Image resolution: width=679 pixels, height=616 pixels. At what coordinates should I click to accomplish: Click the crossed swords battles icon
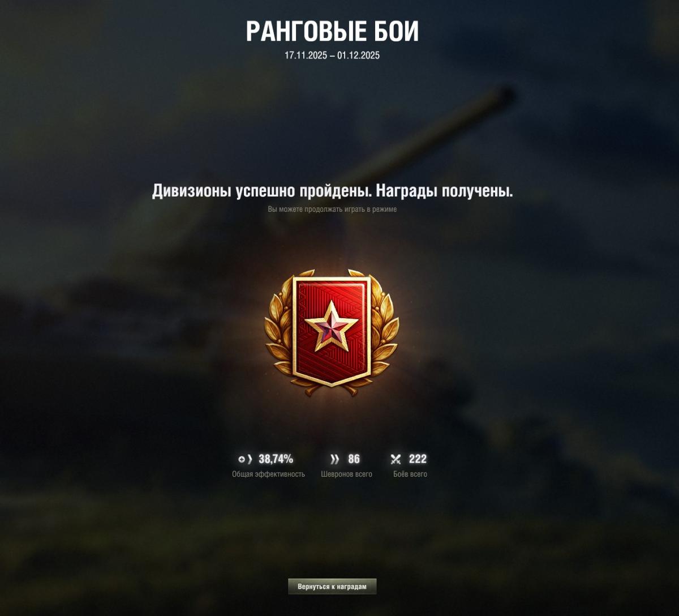pyautogui.click(x=396, y=459)
